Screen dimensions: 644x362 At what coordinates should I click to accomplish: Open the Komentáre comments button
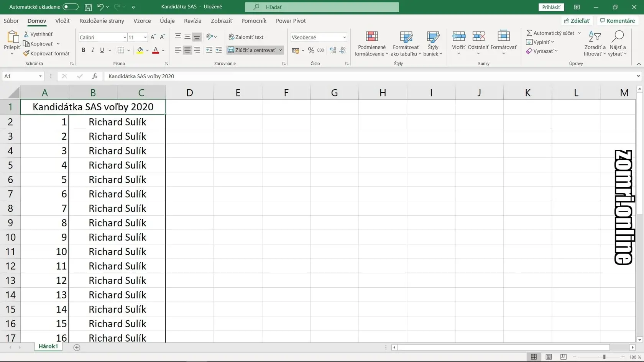pos(618,21)
